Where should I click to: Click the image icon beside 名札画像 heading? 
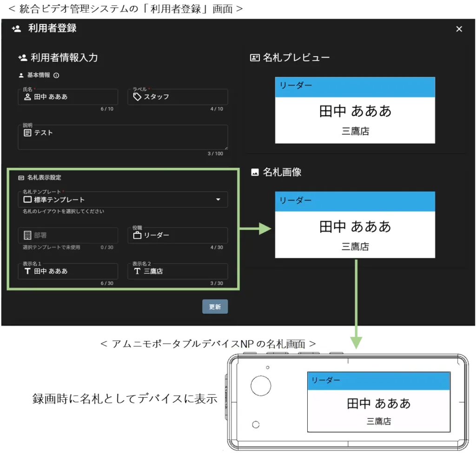point(255,172)
